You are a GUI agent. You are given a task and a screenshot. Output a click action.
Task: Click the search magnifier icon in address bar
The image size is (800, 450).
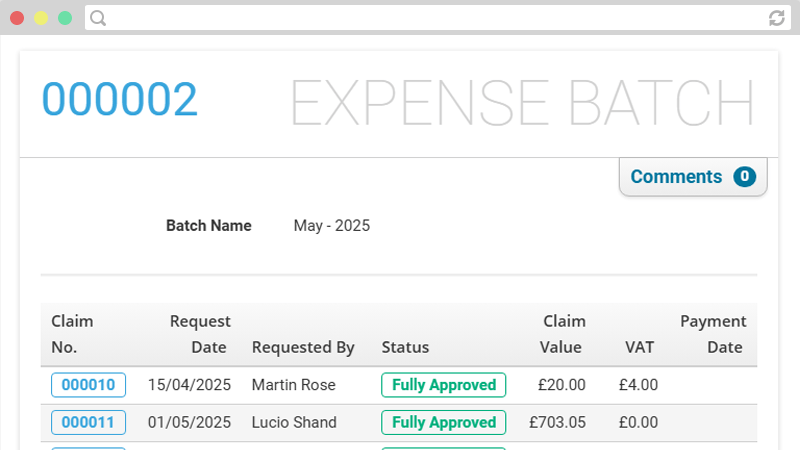tap(98, 18)
